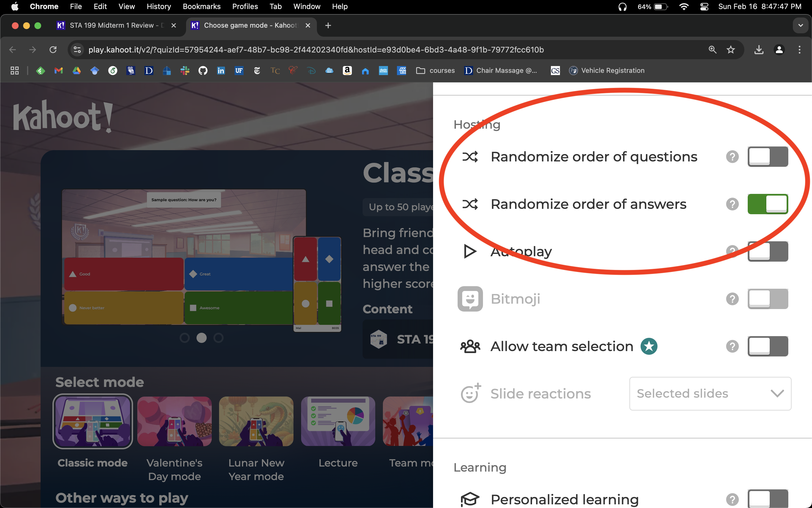Image resolution: width=812 pixels, height=508 pixels.
Task: Open the New York Times bookmark
Action: [257, 71]
